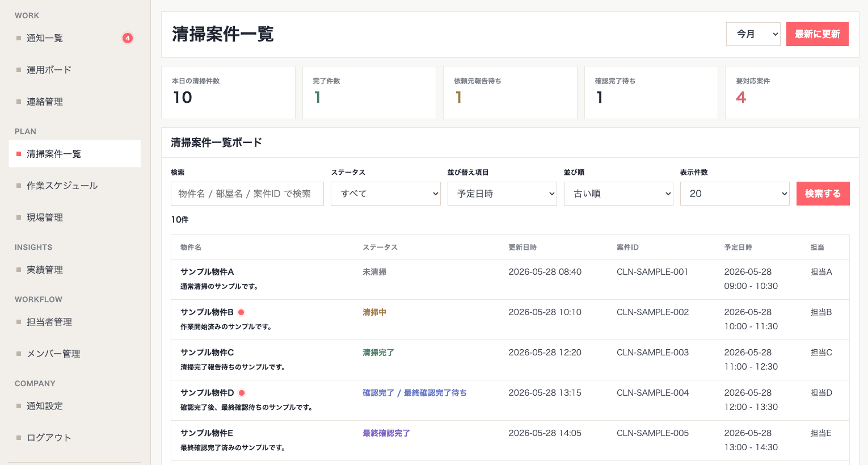Image resolution: width=868 pixels, height=465 pixels.
Task: Click the 予定日時 column header
Action: coord(738,248)
